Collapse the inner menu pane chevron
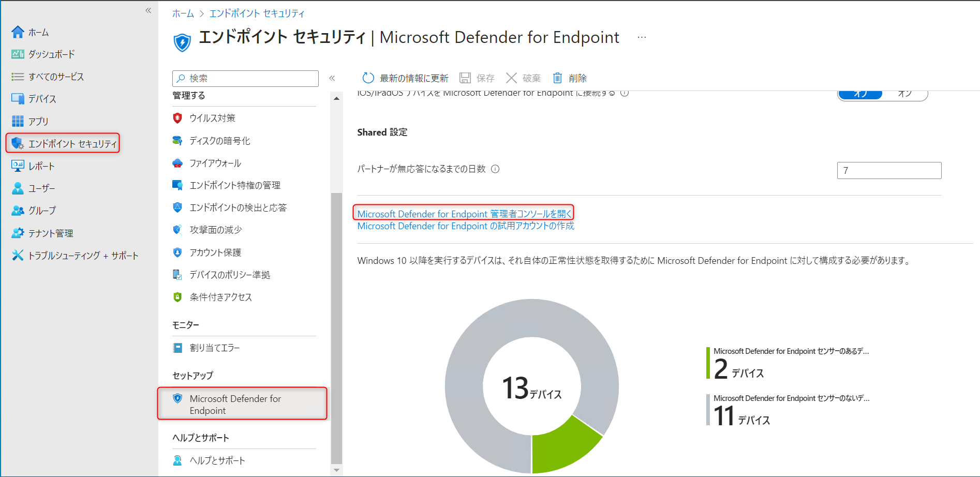The width and height of the screenshot is (980, 477). 332,78
